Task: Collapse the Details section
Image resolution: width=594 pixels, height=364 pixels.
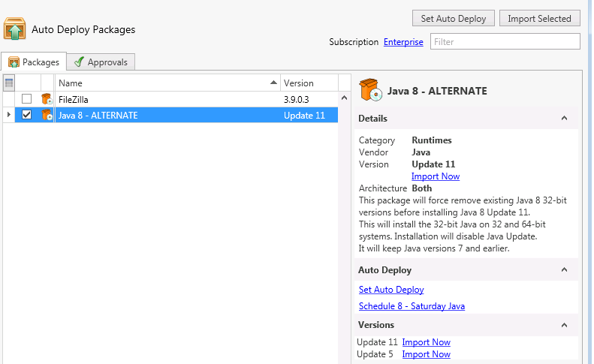Action: pos(564,118)
